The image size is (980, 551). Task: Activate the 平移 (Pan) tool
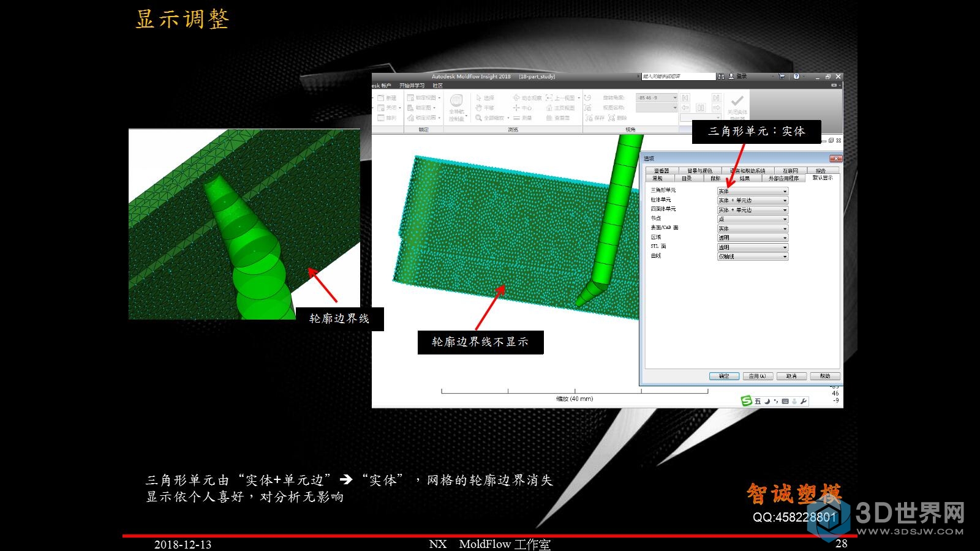(485, 108)
